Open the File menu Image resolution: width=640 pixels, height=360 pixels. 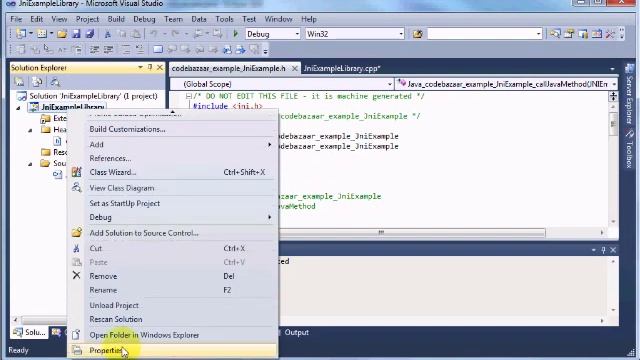tap(16, 19)
